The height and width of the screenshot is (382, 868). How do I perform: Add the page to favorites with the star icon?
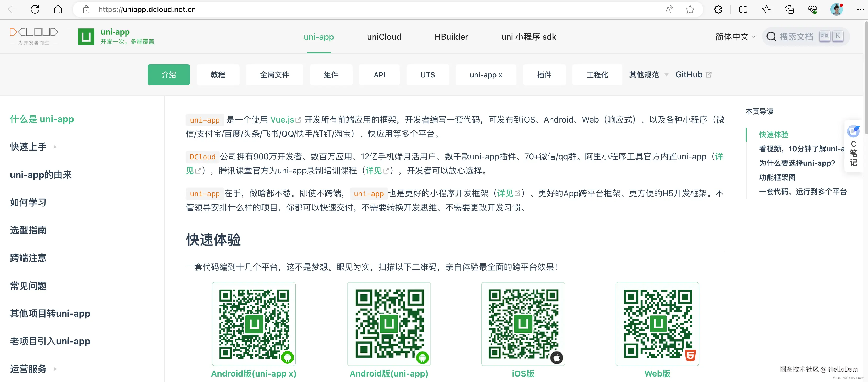click(x=690, y=9)
